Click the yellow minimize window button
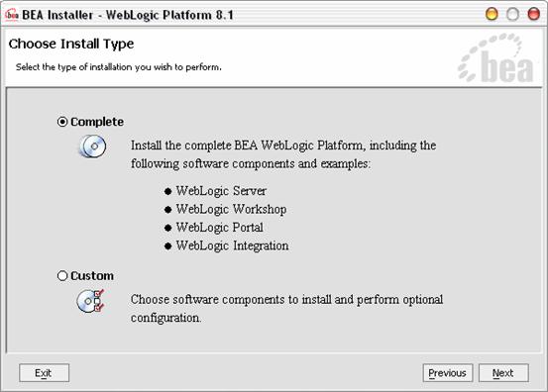The width and height of the screenshot is (548, 392). click(x=492, y=14)
